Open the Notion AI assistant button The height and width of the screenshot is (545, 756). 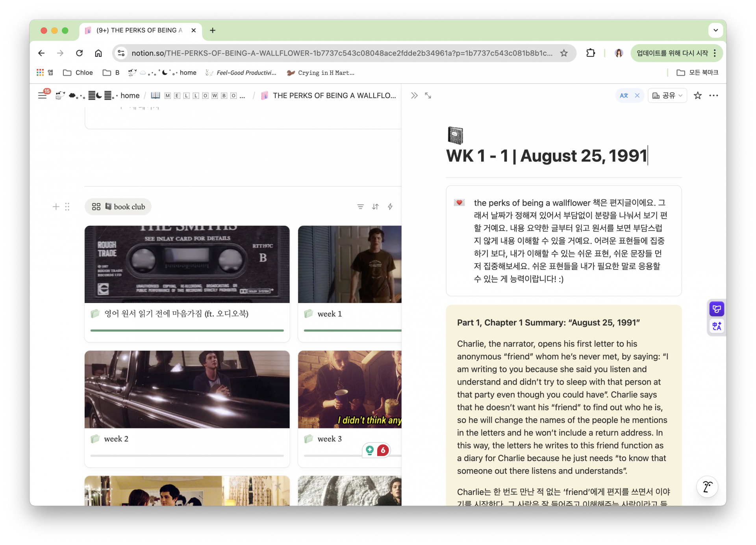click(707, 487)
